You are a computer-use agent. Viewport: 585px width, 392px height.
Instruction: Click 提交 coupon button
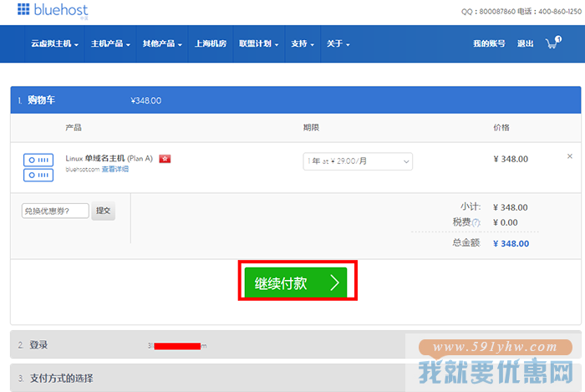pyautogui.click(x=104, y=211)
